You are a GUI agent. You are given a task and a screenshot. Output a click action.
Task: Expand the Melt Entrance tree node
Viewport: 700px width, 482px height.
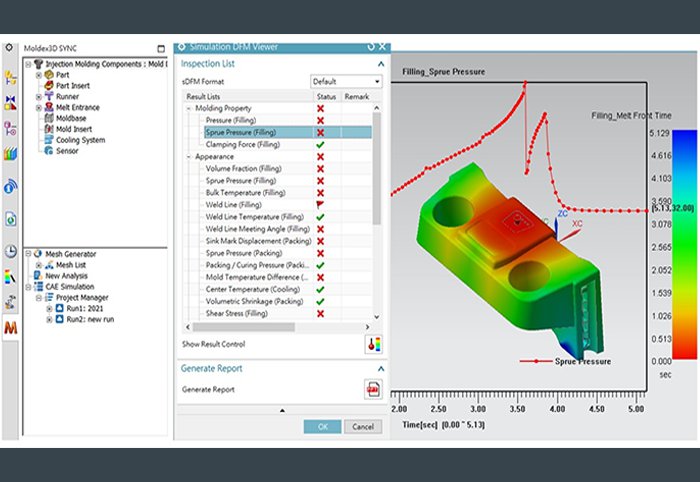point(39,108)
